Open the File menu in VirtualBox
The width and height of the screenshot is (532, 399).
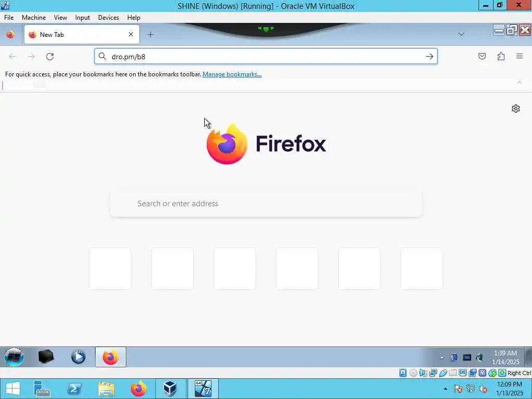click(x=9, y=17)
